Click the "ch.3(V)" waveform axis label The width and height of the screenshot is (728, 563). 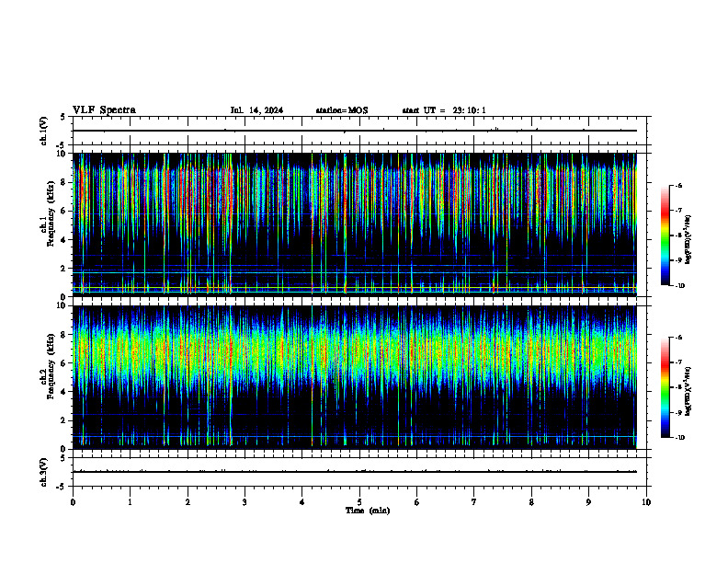point(43,472)
